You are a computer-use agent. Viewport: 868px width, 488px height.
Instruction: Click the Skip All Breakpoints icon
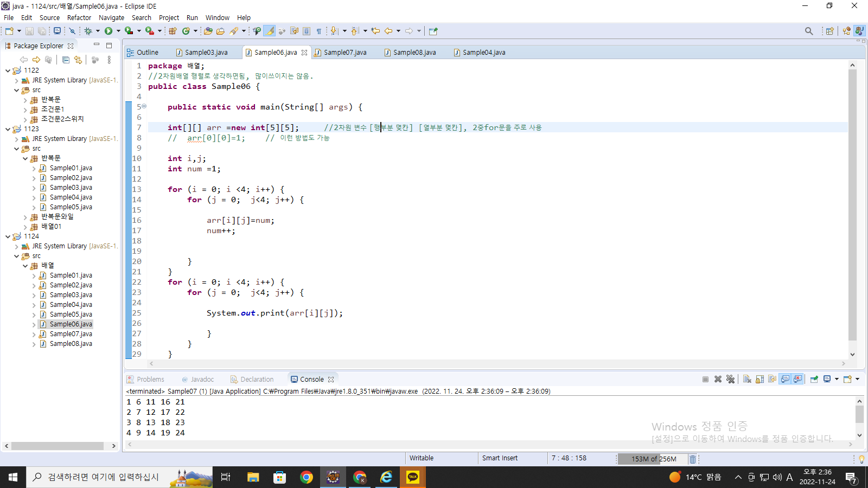pyautogui.click(x=72, y=31)
